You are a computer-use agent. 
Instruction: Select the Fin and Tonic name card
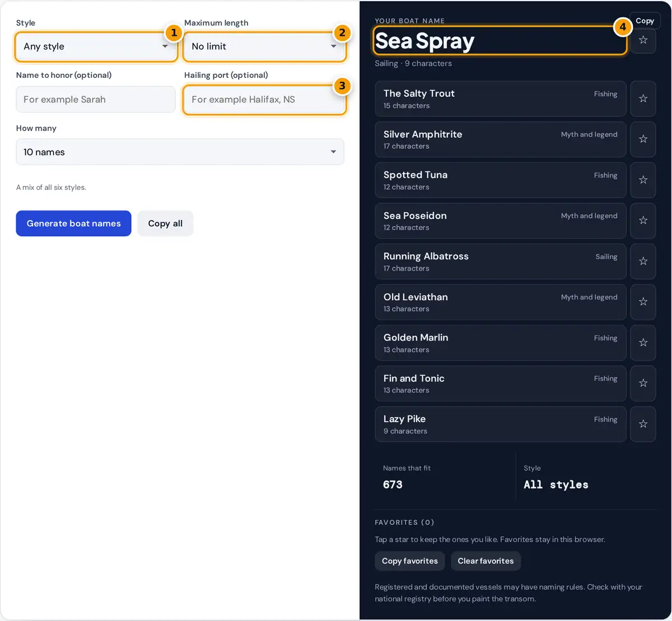[x=501, y=384]
